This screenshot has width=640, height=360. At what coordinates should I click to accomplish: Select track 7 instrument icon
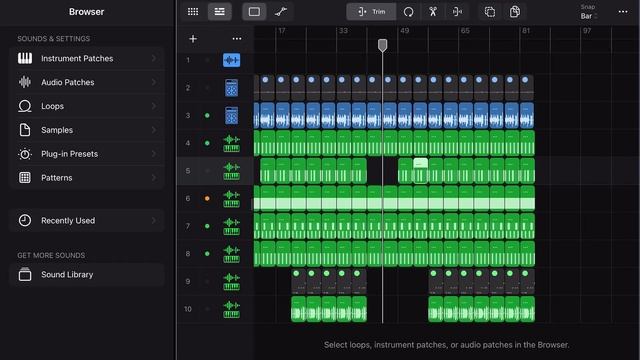pyautogui.click(x=231, y=226)
